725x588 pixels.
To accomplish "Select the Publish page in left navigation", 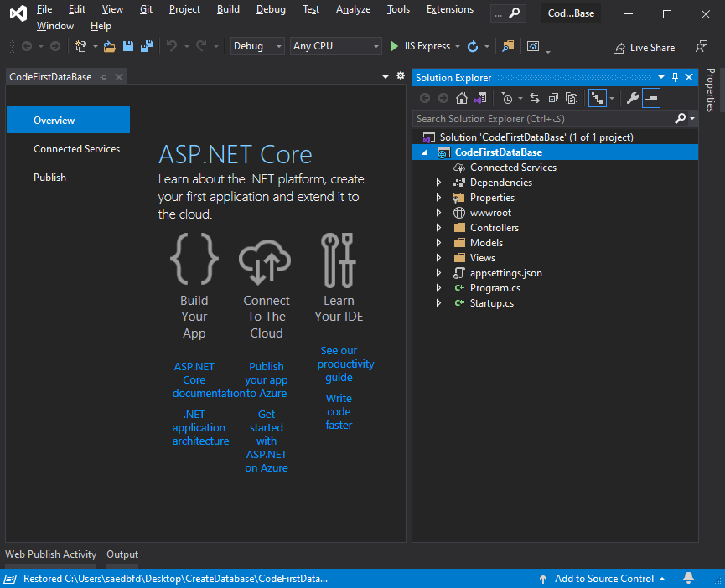I will (50, 178).
